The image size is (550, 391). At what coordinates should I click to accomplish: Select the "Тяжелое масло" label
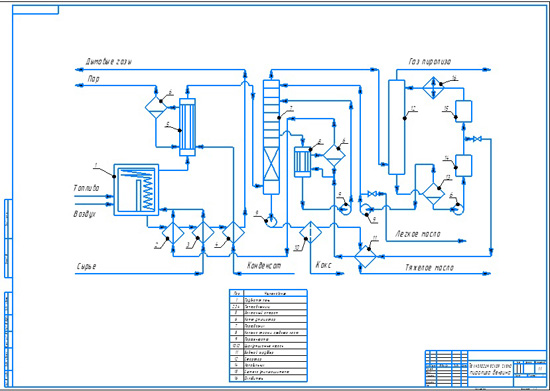pos(429,268)
